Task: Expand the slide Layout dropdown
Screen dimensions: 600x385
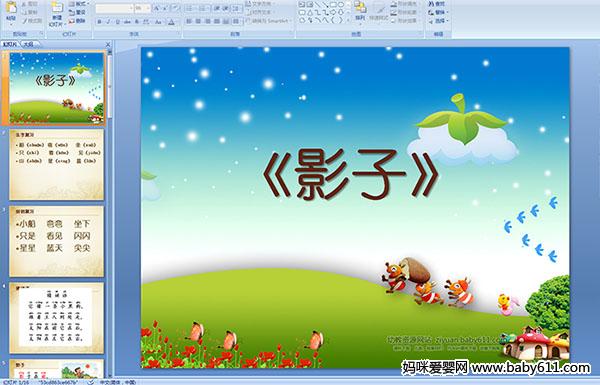Action: point(78,4)
